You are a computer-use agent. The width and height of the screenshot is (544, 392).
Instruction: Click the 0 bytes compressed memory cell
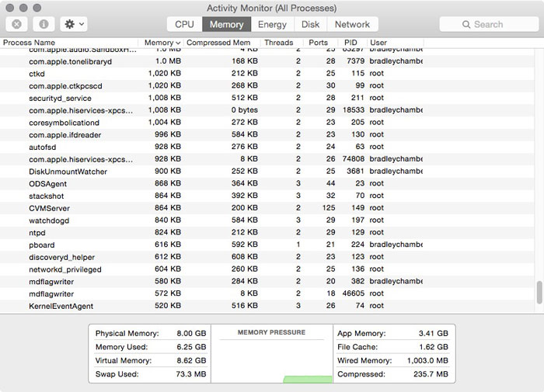point(245,110)
